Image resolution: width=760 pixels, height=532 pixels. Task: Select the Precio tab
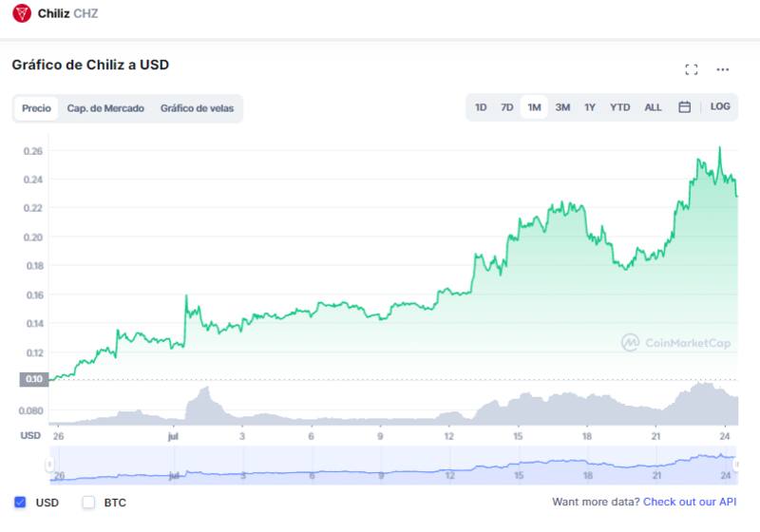[x=36, y=108]
